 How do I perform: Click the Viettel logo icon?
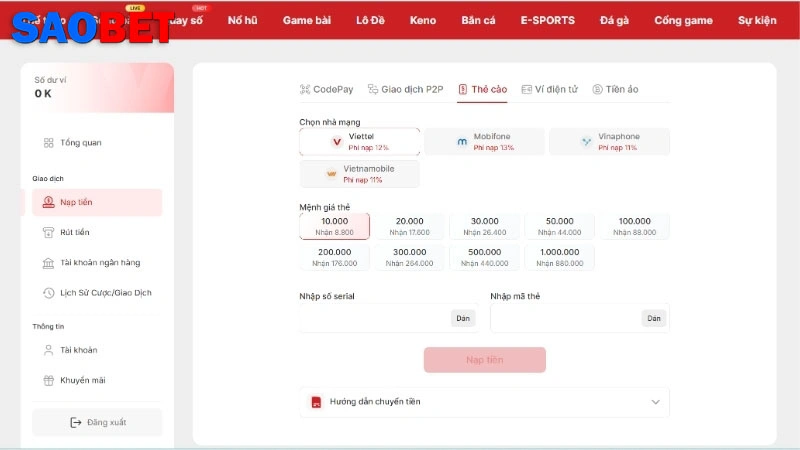pyautogui.click(x=337, y=142)
